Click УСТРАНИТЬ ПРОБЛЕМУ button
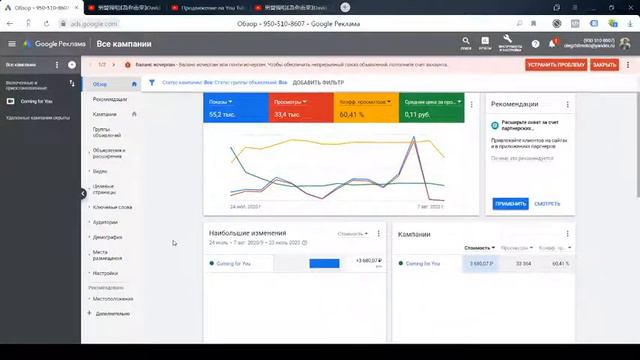Screen dimensions: 640x360 click(x=556, y=65)
